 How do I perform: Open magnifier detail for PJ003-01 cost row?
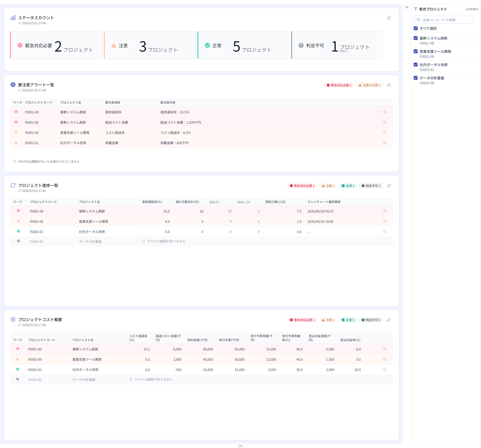click(385, 369)
